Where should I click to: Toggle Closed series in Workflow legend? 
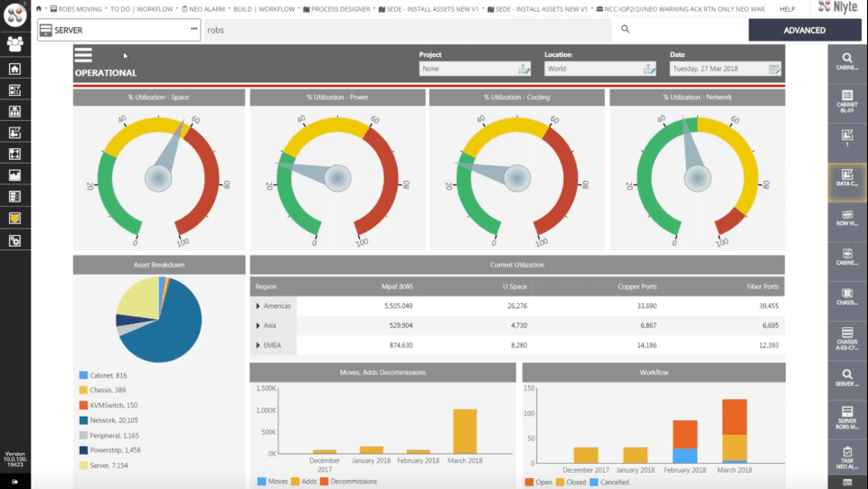click(x=571, y=483)
